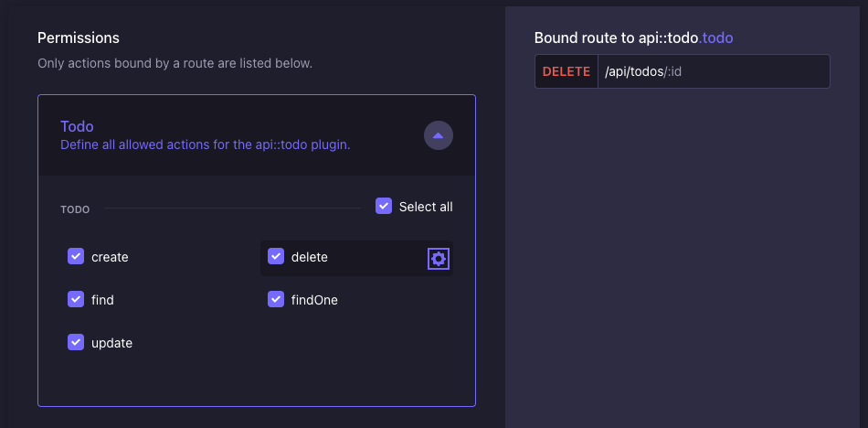Click the /api/todos/:id route path
Viewport: 868px width, 428px height.
(643, 71)
